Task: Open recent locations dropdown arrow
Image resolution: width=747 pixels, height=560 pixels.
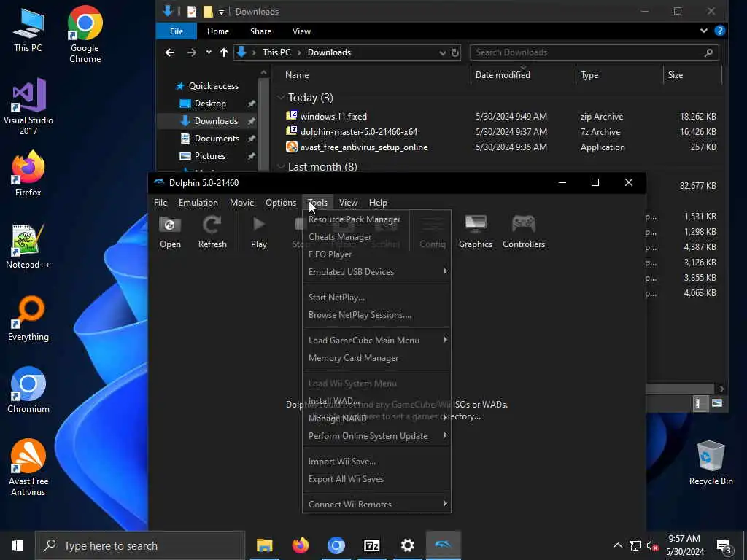Action: (x=209, y=52)
